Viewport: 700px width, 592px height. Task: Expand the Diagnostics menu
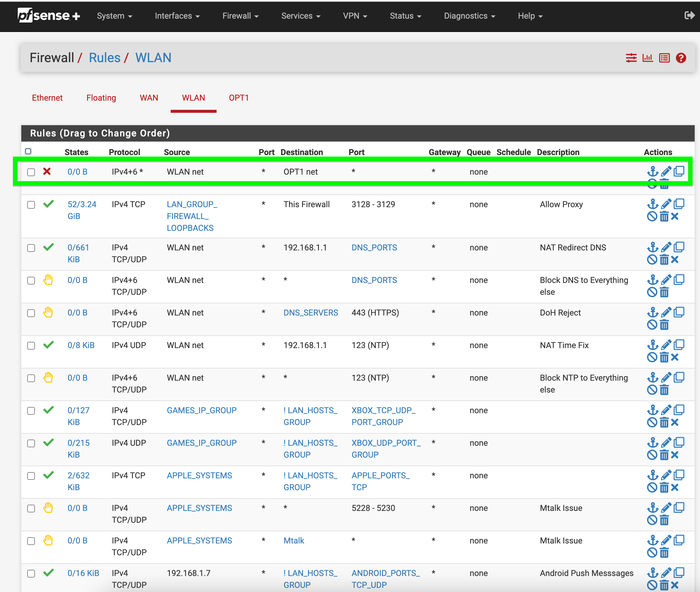pos(469,16)
